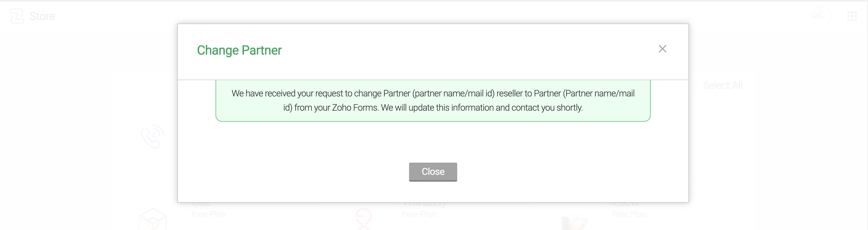Click Free Plan label under CRM

[629, 214]
